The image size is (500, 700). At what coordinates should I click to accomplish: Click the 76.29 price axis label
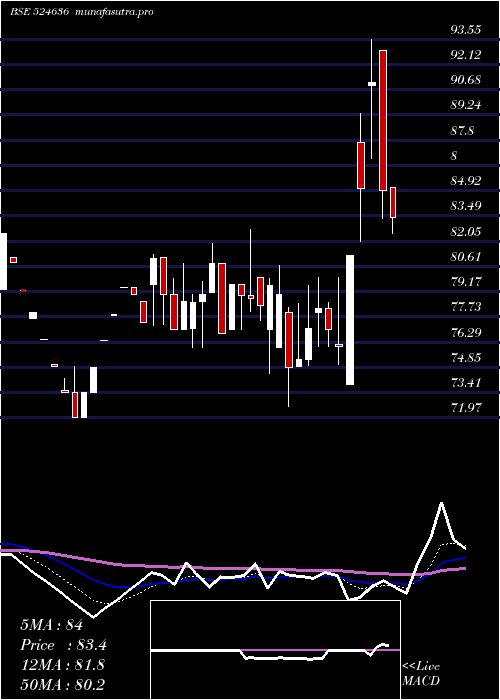point(466,333)
